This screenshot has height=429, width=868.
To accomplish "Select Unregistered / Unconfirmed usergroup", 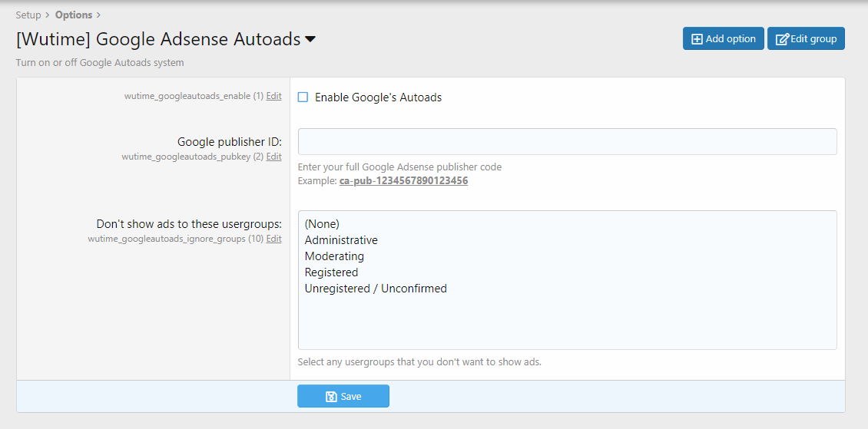I will [x=568, y=288].
